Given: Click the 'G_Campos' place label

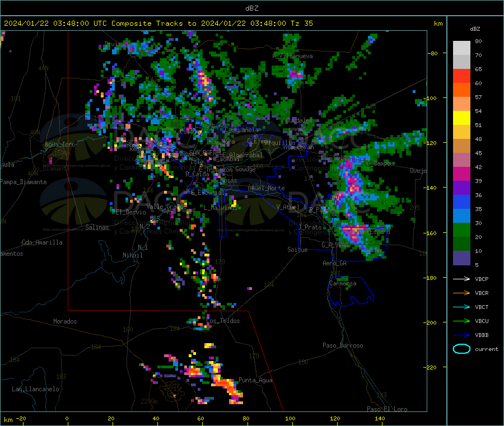Looking at the screenshot, I should (x=380, y=163).
